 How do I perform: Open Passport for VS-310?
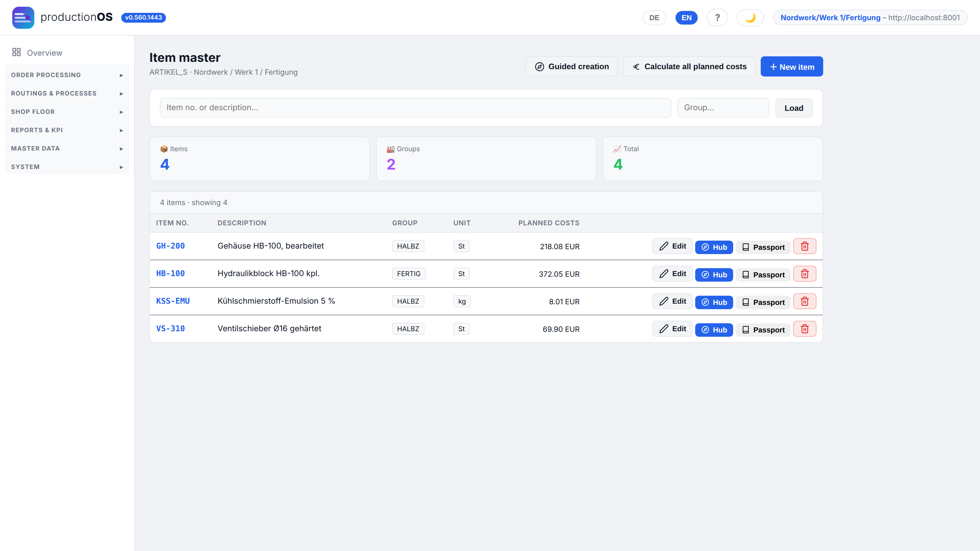(x=763, y=330)
